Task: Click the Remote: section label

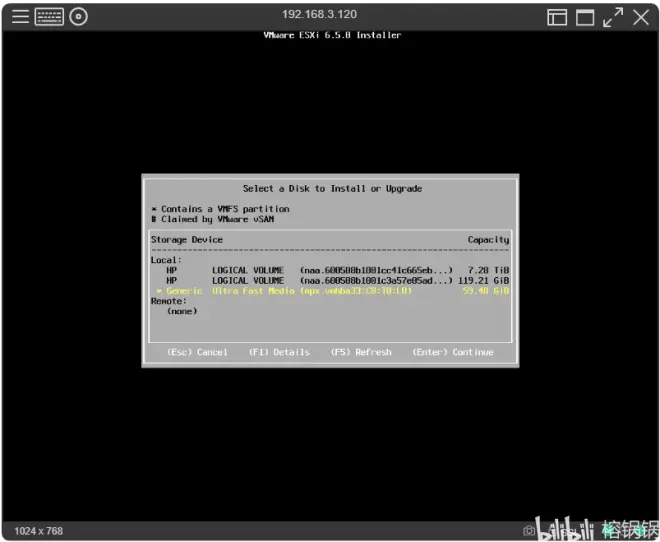Action: [x=169, y=301]
